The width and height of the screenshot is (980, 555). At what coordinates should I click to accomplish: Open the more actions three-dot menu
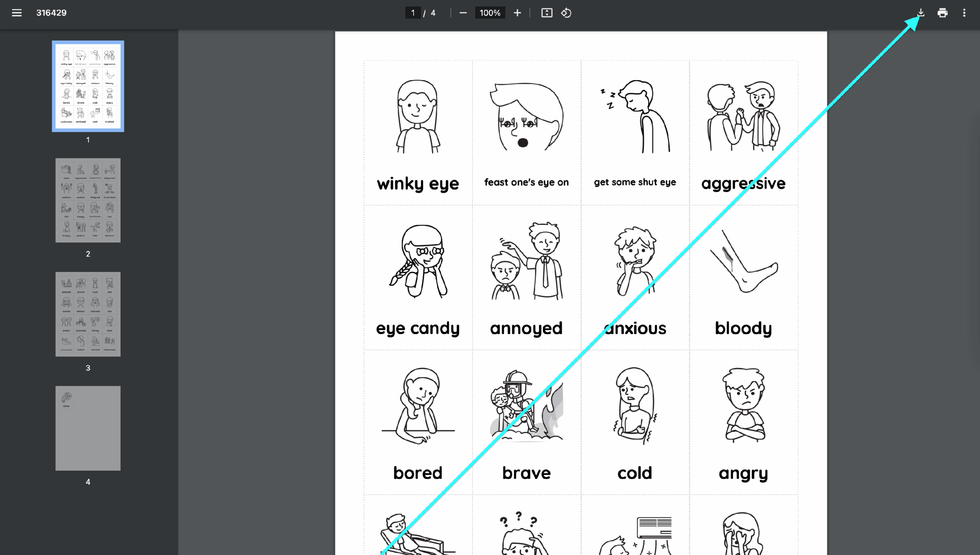click(964, 13)
